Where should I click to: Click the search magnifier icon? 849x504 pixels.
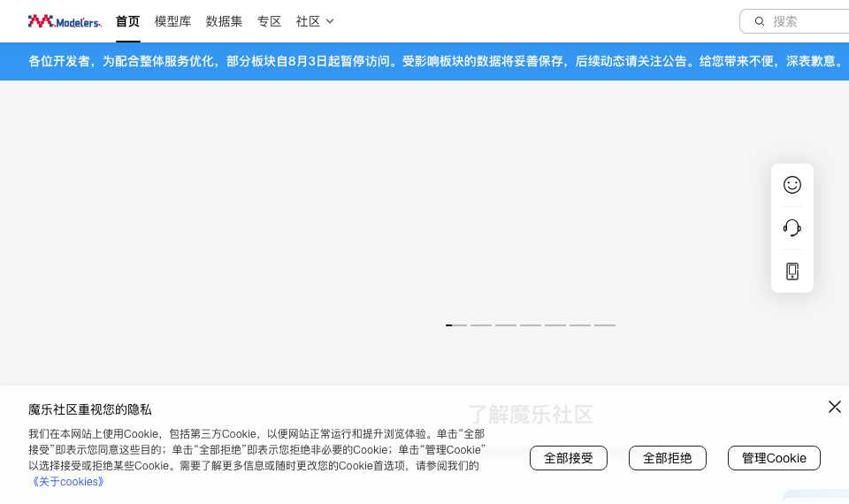(x=760, y=21)
